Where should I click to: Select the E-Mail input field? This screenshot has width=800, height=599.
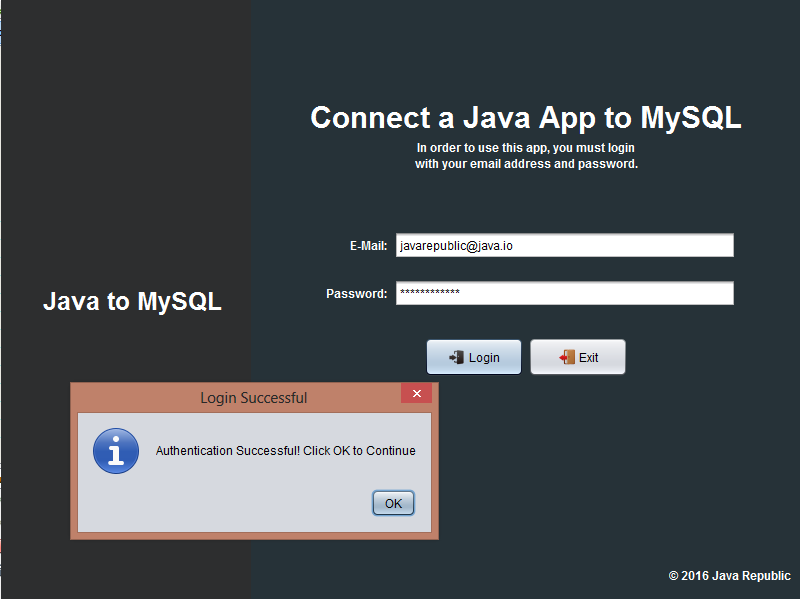(564, 244)
